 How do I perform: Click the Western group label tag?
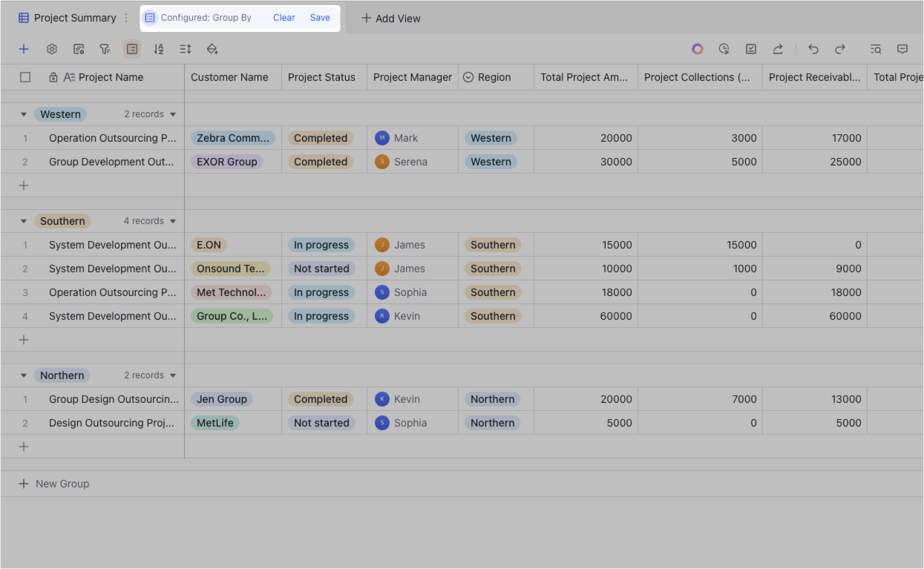[60, 114]
